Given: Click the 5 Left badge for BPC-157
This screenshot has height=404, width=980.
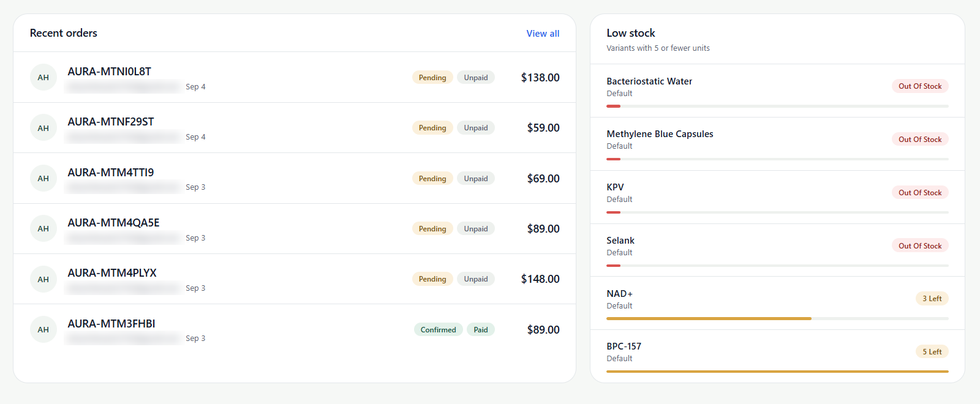Looking at the screenshot, I should 932,352.
